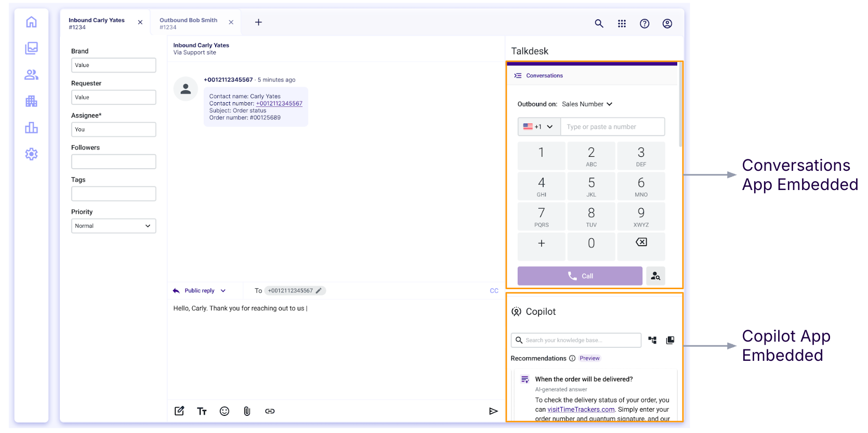Click the plus key on keypad

(x=541, y=247)
